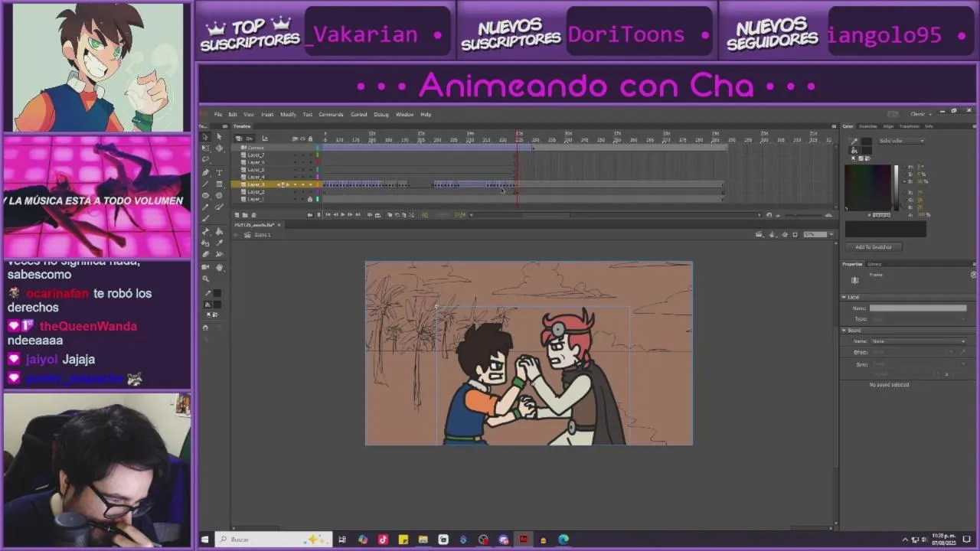Select the Rectangle tool
This screenshot has height=551, width=980.
(219, 184)
